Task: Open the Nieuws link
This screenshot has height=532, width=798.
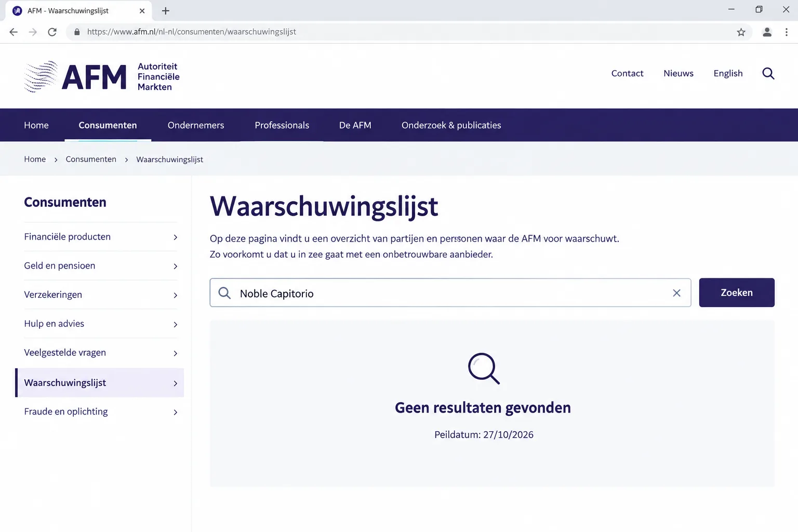Action: pos(679,73)
